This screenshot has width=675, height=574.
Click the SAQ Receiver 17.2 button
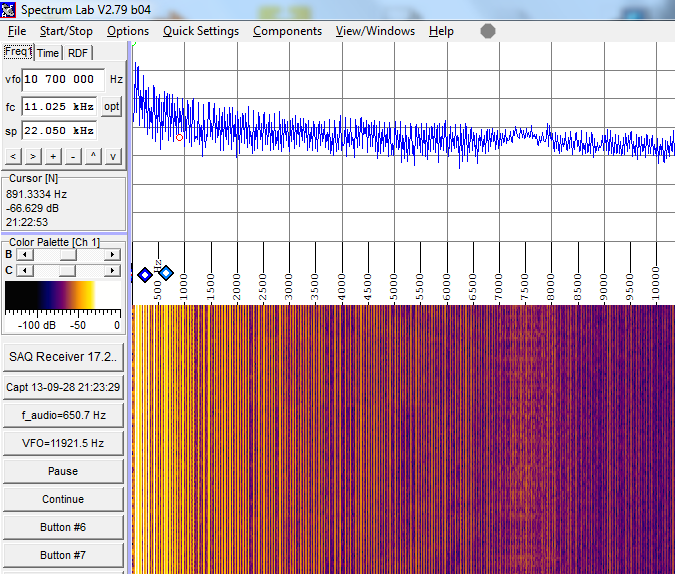coord(63,357)
